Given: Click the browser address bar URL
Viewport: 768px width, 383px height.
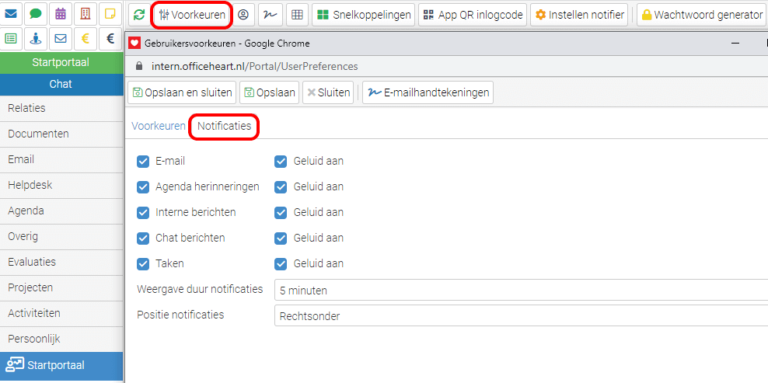Looking at the screenshot, I should pos(254,66).
